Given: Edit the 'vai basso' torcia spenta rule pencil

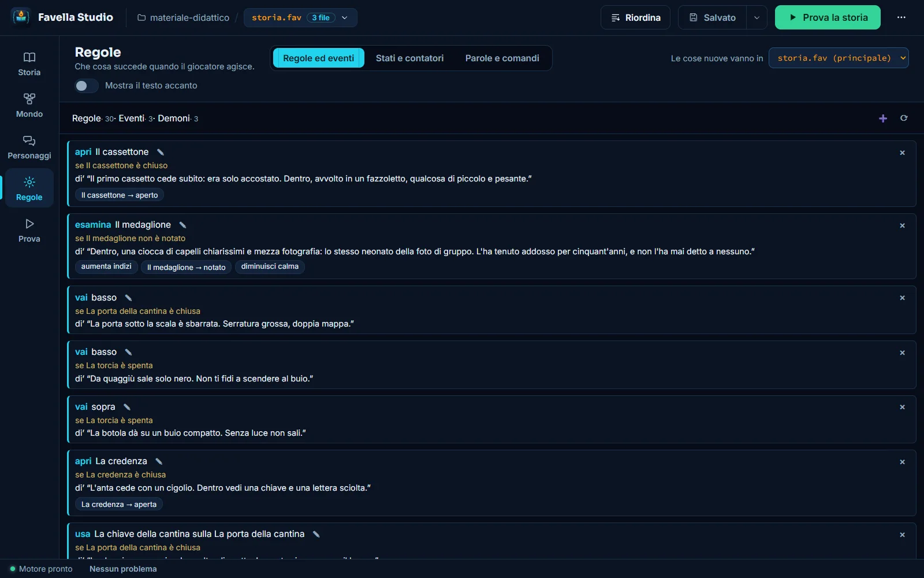Looking at the screenshot, I should (128, 352).
